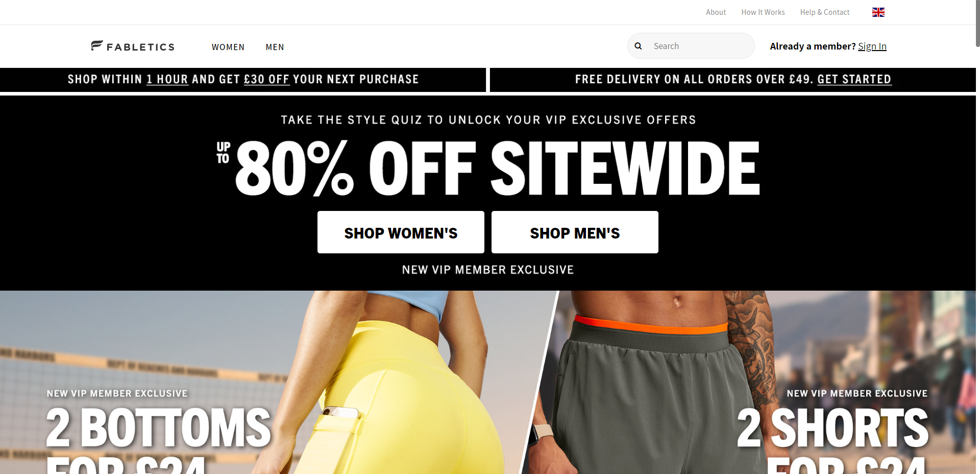Open the Men menu
Screen dimensions: 980x474
coord(275,47)
